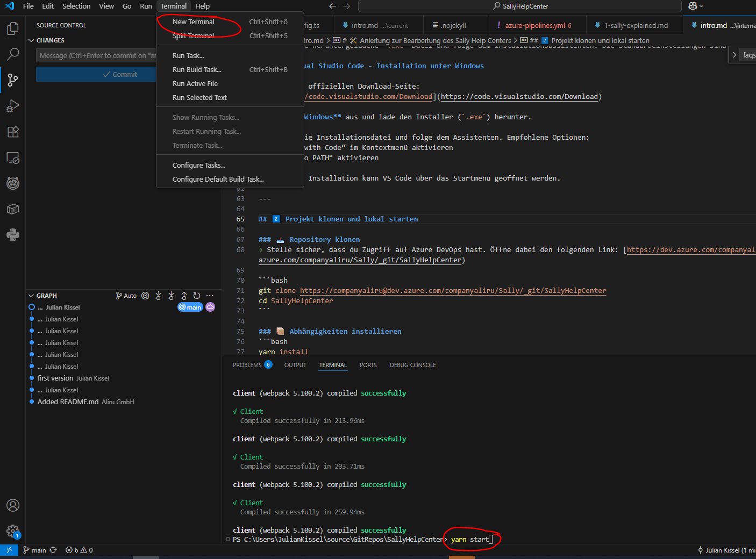Follow the code.visualstudio.com/Download link in parentheses
Screen dimensions: 756x559
519,97
